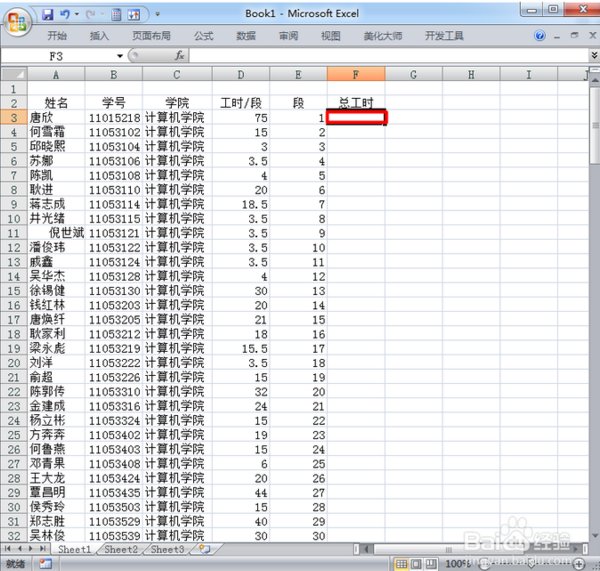Open the 开发工具 tab

point(444,36)
